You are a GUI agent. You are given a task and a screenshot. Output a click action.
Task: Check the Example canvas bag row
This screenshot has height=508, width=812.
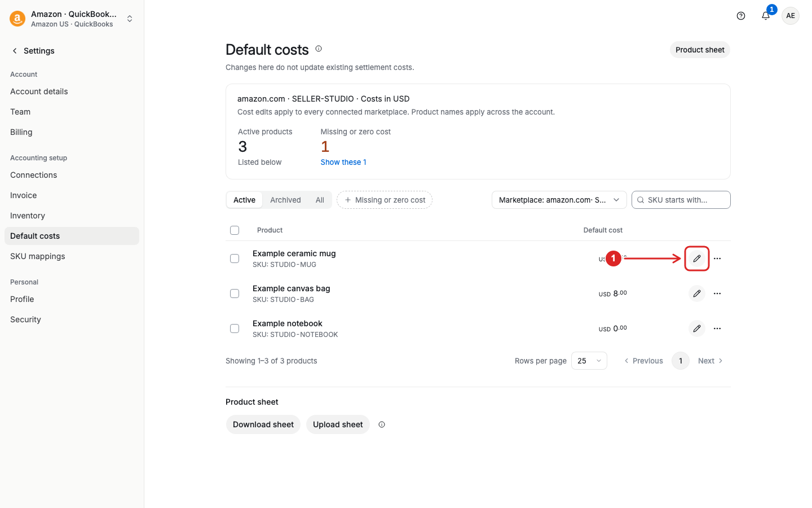click(x=235, y=294)
